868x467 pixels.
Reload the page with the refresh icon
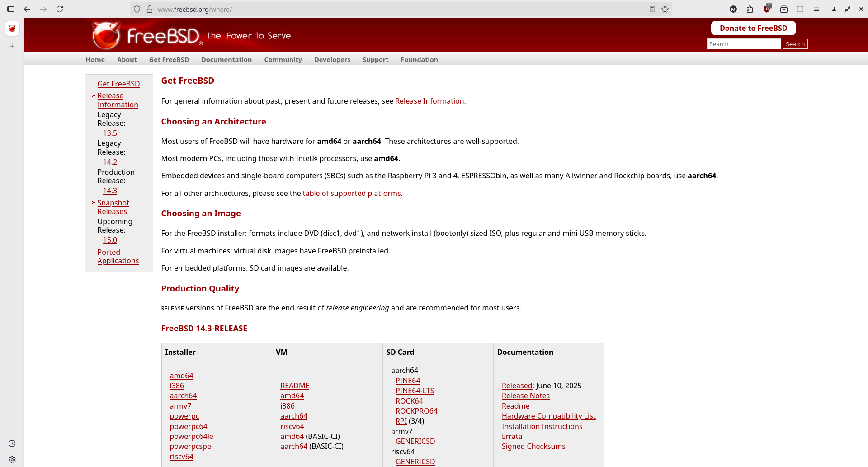click(x=60, y=9)
